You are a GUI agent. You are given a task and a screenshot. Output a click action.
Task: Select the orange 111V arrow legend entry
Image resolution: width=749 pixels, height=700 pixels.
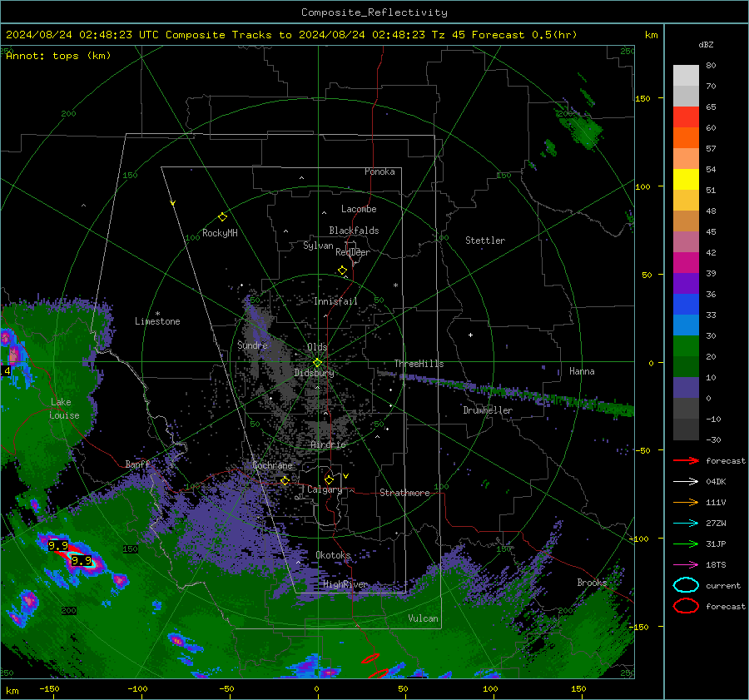(x=686, y=502)
